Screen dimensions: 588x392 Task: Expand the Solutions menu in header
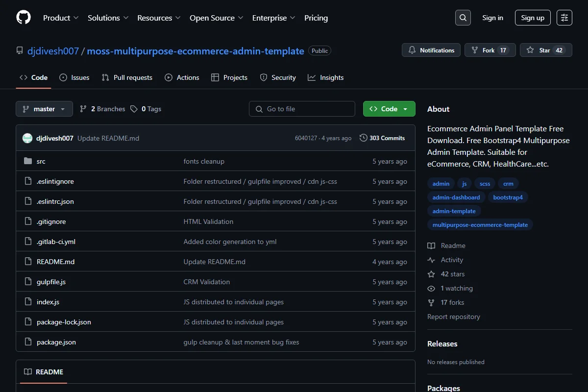point(108,18)
